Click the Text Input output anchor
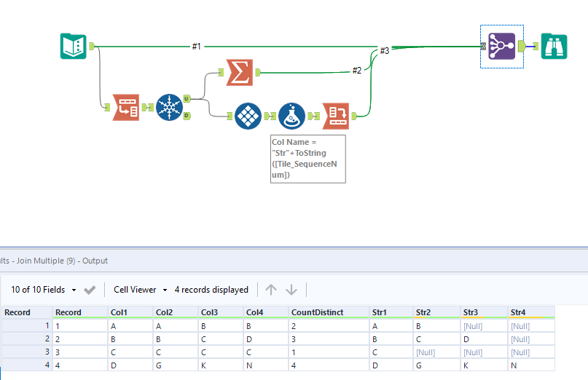 point(92,47)
